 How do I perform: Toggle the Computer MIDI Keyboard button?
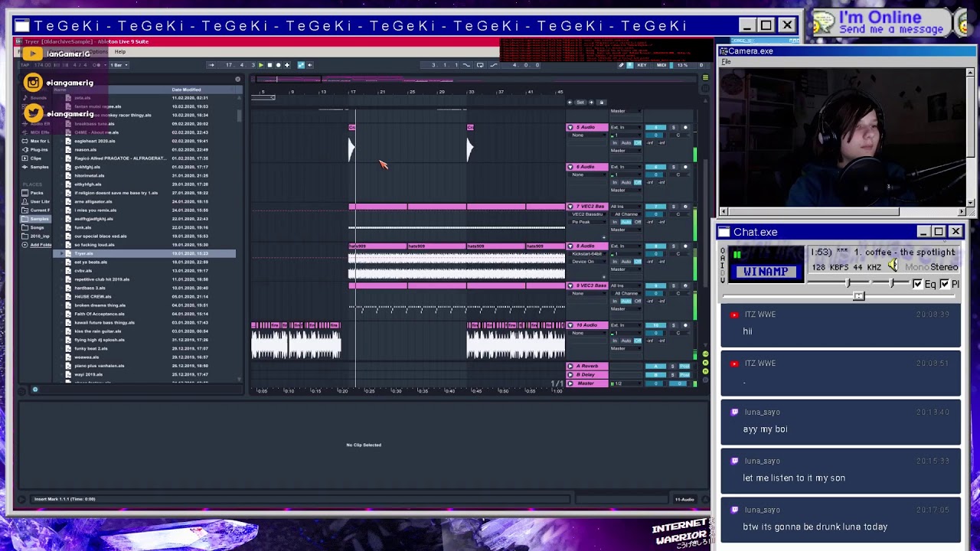pos(630,65)
